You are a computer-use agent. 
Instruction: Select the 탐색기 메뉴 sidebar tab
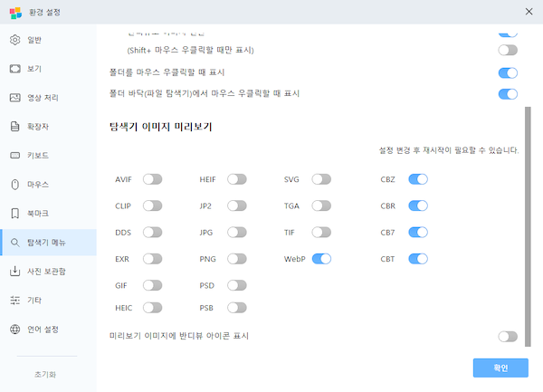[x=49, y=243]
